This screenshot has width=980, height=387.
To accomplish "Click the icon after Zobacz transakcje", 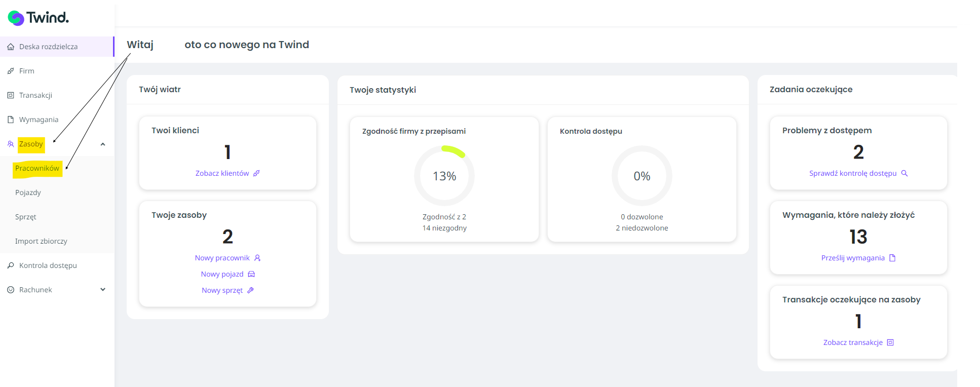I will [x=890, y=342].
